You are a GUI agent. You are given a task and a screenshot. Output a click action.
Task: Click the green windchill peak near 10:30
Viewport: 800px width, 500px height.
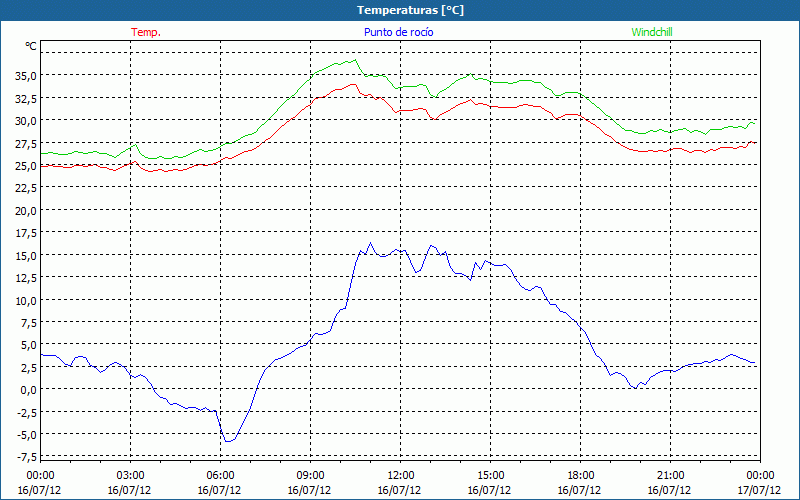pos(355,60)
